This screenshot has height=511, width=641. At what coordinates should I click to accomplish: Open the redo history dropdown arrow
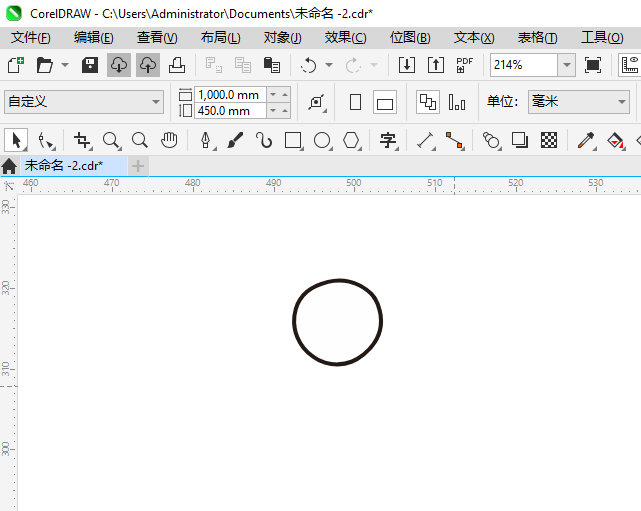[374, 65]
